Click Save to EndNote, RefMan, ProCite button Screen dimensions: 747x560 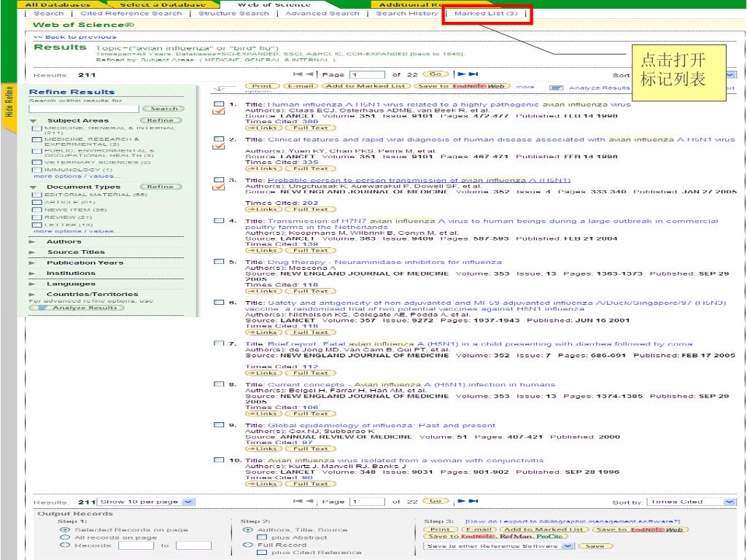coord(495,537)
